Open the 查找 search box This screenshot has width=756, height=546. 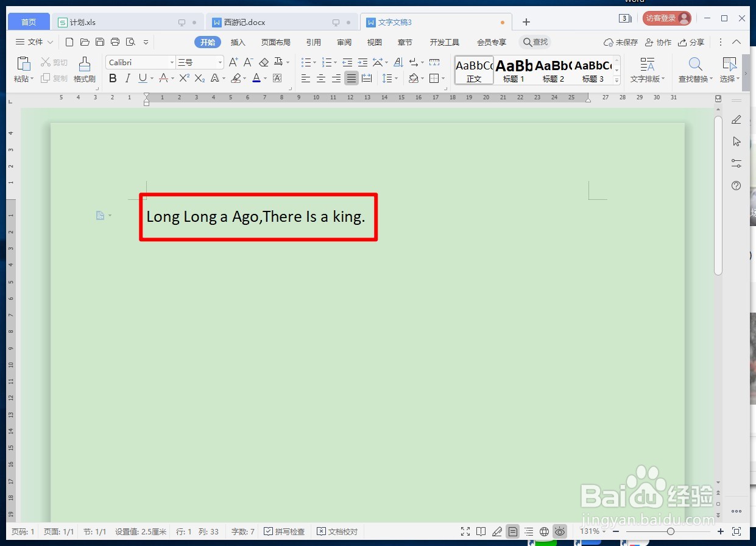point(535,42)
